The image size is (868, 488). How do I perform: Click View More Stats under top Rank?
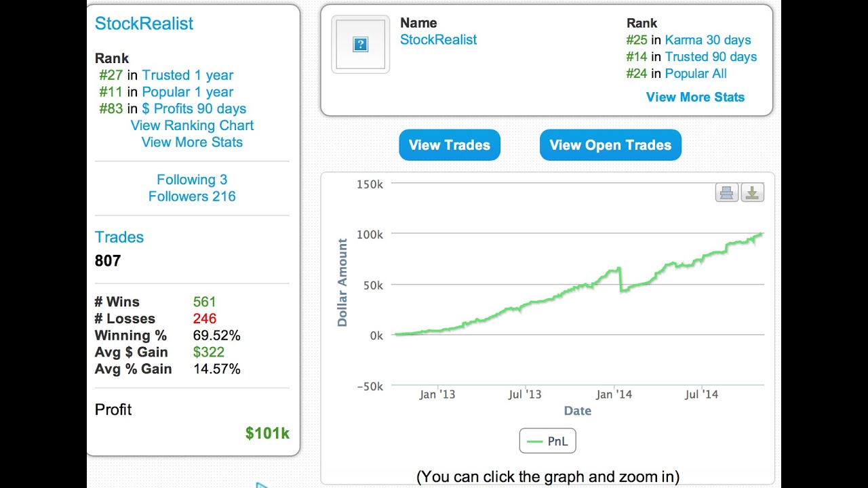(x=695, y=97)
